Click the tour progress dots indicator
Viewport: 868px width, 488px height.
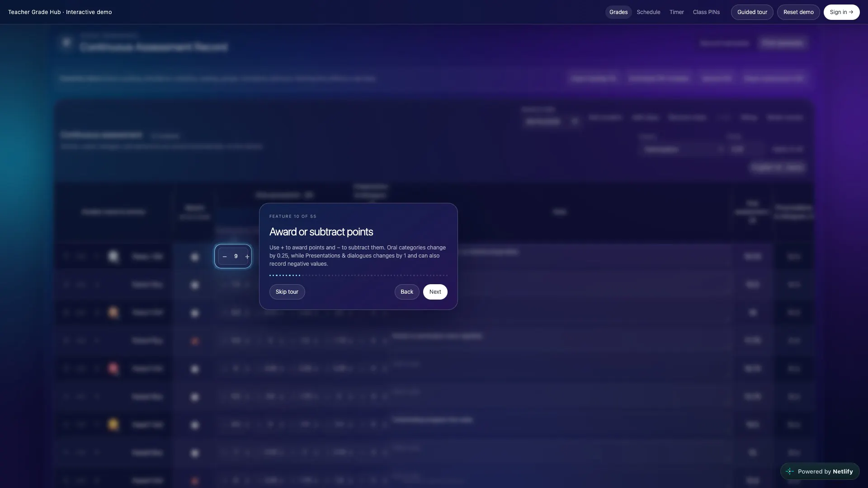tap(359, 275)
